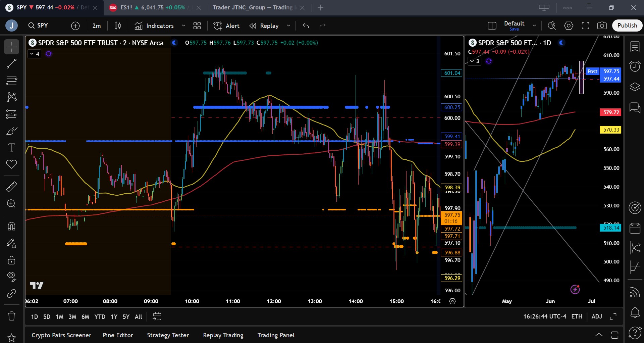Add a symbol to compare
644x343 pixels.
[x=75, y=26]
